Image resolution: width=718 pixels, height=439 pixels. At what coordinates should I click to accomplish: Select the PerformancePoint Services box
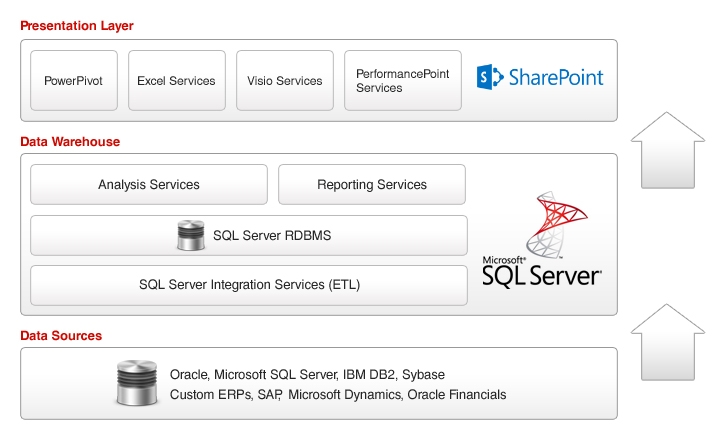(x=403, y=81)
